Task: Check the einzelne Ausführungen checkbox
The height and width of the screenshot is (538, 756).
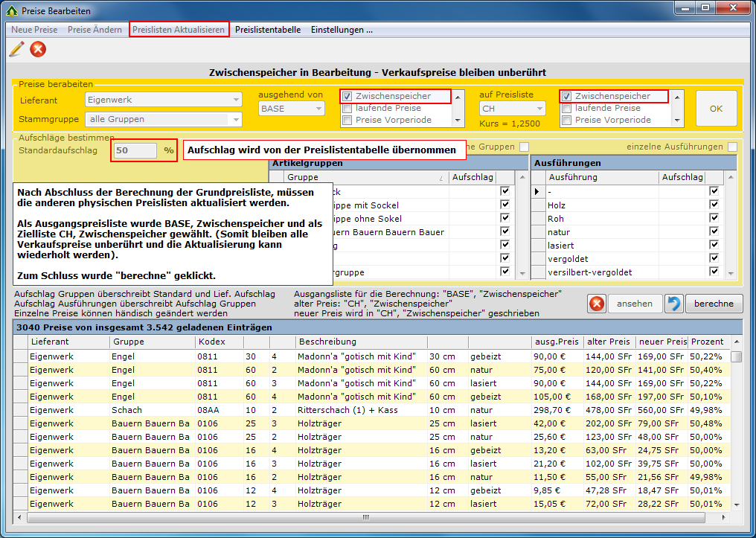Action: coord(732,147)
